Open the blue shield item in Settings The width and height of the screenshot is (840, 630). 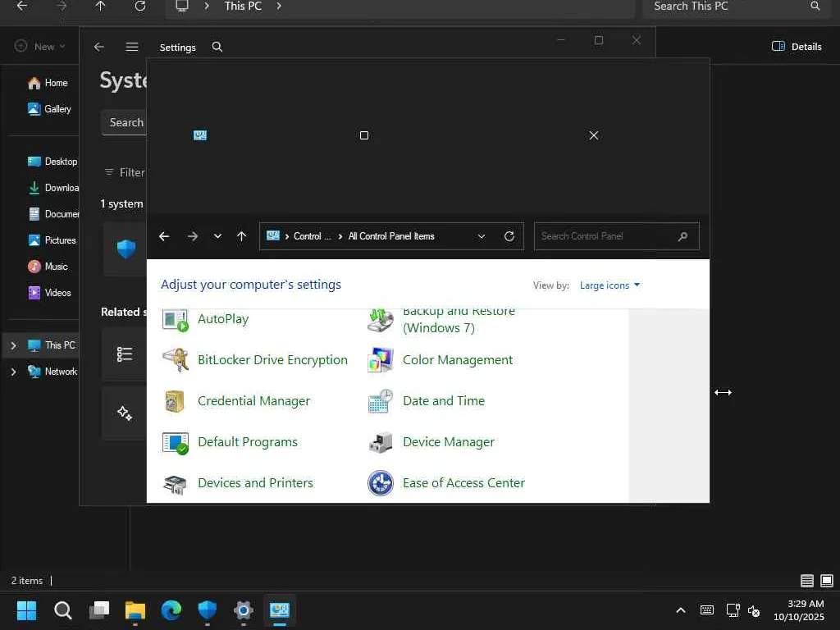tap(126, 249)
